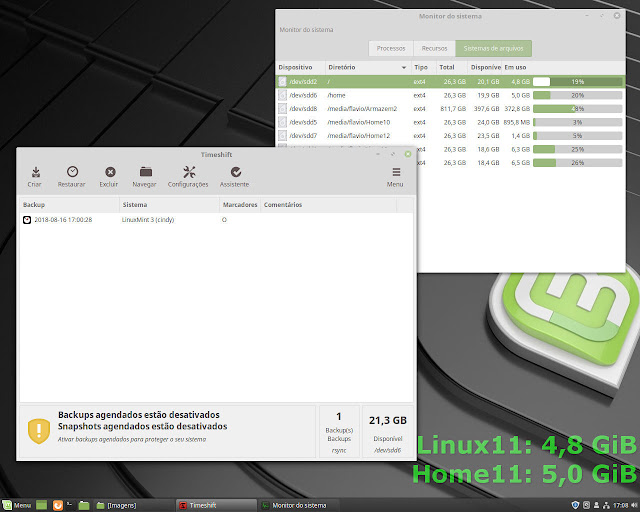Click the Comentários column header
The image size is (640, 512).
pyautogui.click(x=329, y=205)
